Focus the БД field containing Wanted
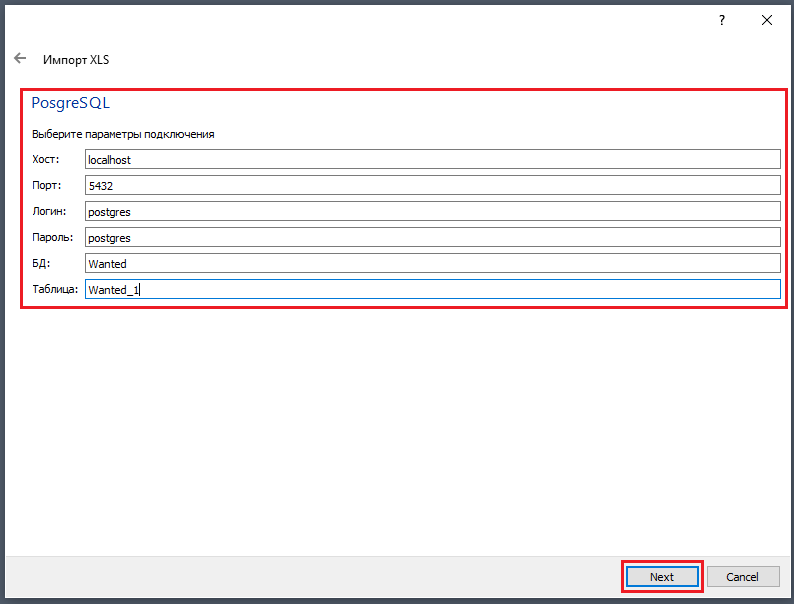The image size is (794, 604). 432,263
